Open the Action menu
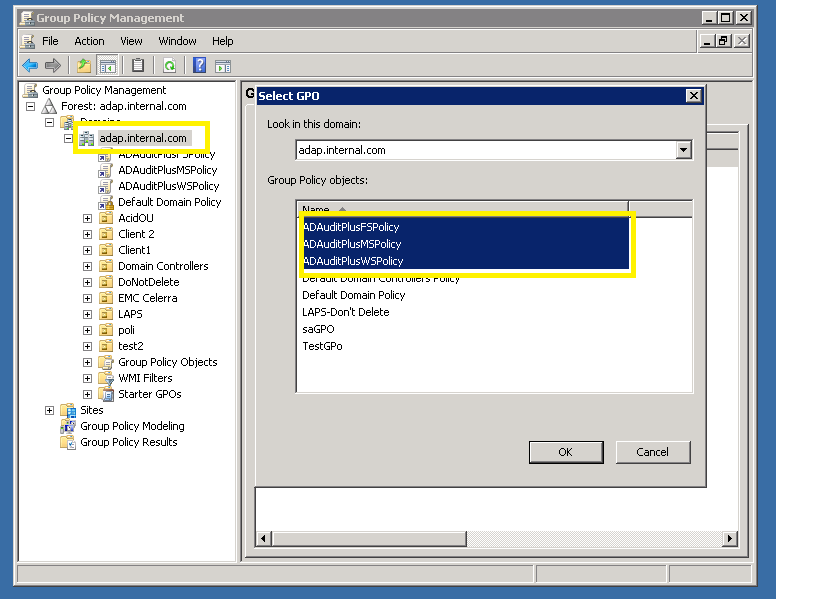The height and width of the screenshot is (599, 819). pyautogui.click(x=89, y=41)
